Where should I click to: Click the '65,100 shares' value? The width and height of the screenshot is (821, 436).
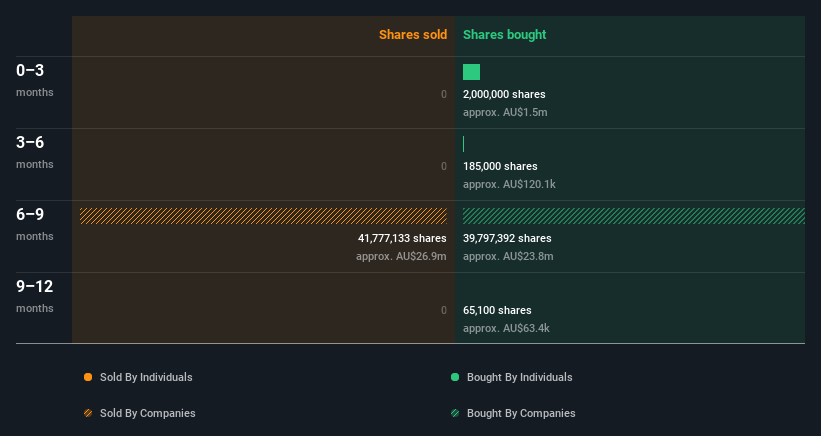point(497,310)
